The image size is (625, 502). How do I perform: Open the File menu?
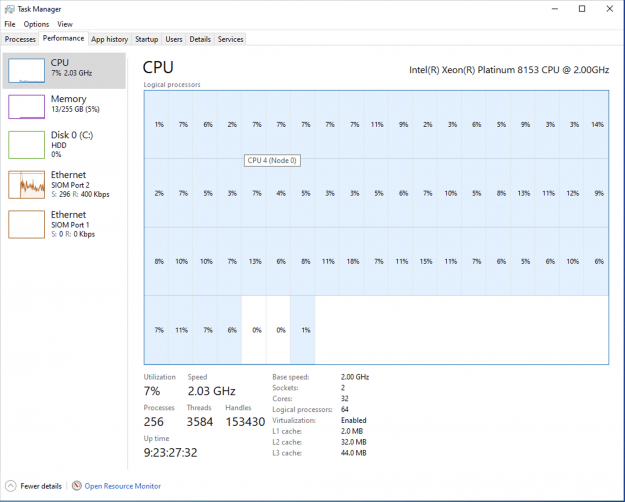10,24
